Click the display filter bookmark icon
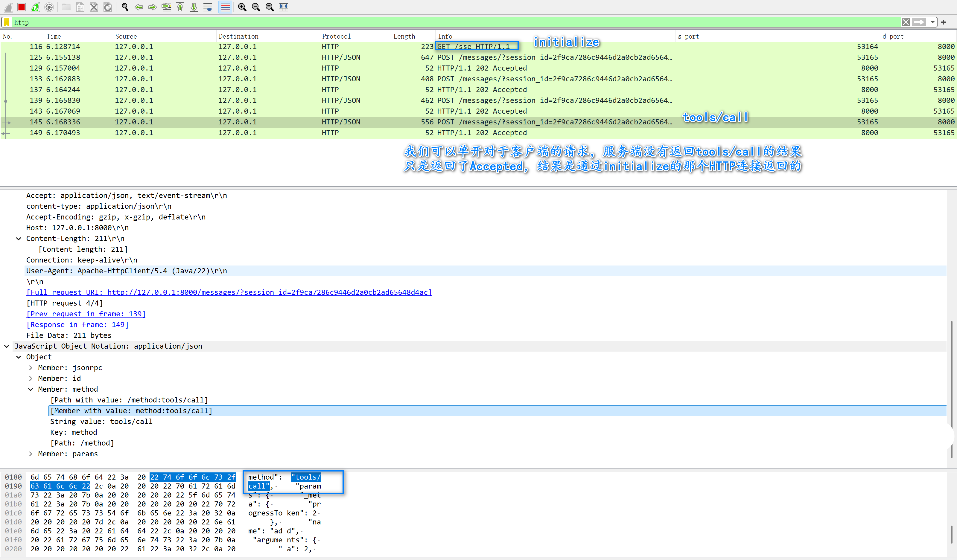The height and width of the screenshot is (560, 957). coord(7,22)
